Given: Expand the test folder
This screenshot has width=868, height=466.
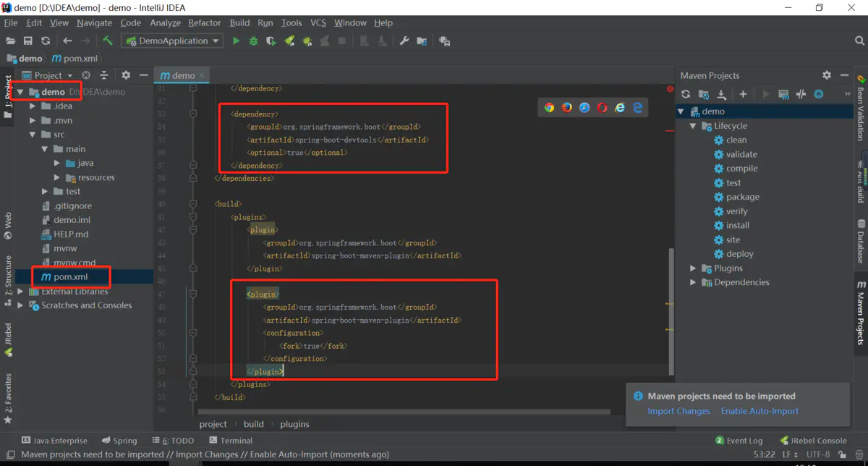Looking at the screenshot, I should [x=45, y=192].
